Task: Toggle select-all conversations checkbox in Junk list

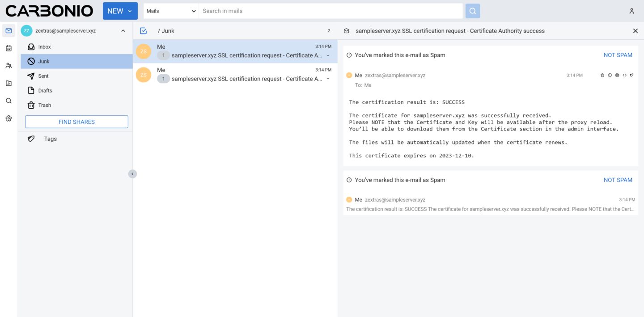Action: point(143,30)
